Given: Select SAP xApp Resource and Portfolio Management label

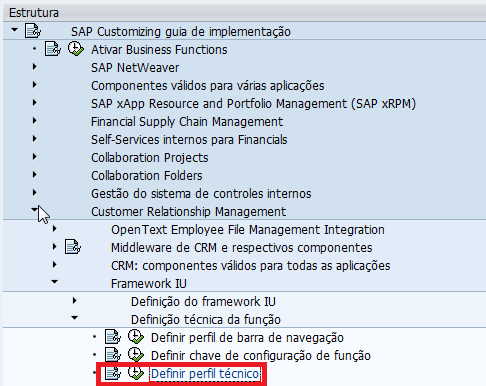Looking at the screenshot, I should coord(253,104).
